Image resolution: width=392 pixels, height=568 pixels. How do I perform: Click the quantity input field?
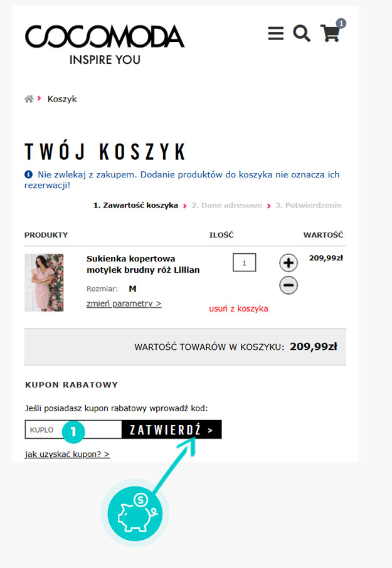(x=244, y=263)
